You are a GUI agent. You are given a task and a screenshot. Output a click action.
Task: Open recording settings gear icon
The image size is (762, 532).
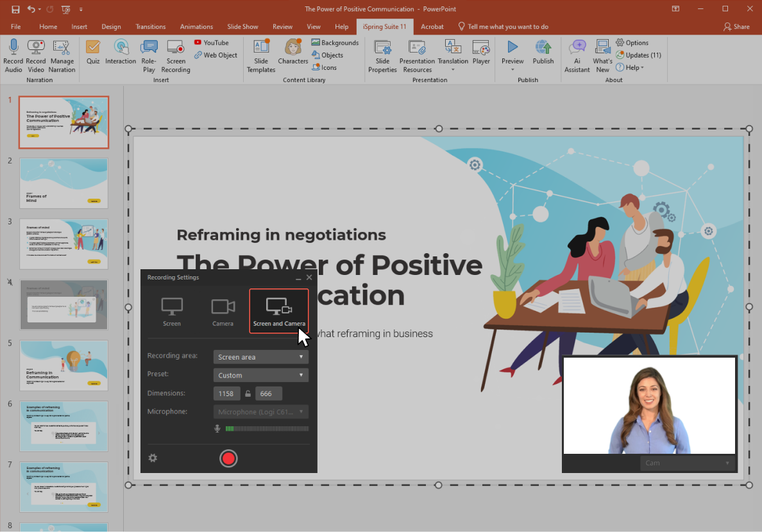tap(153, 458)
